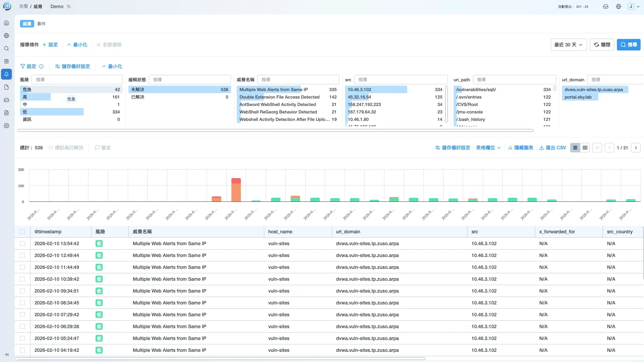Open 表格欄位 columns dropdown
This screenshot has width=644, height=362.
pyautogui.click(x=488, y=148)
